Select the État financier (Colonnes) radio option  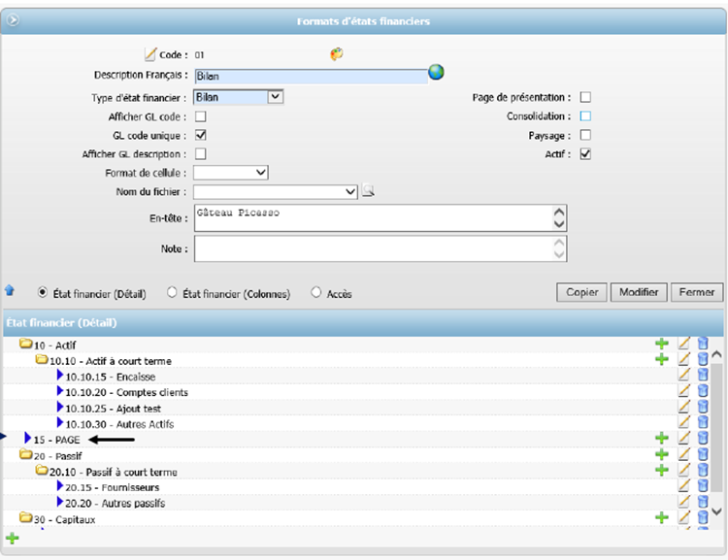(172, 292)
